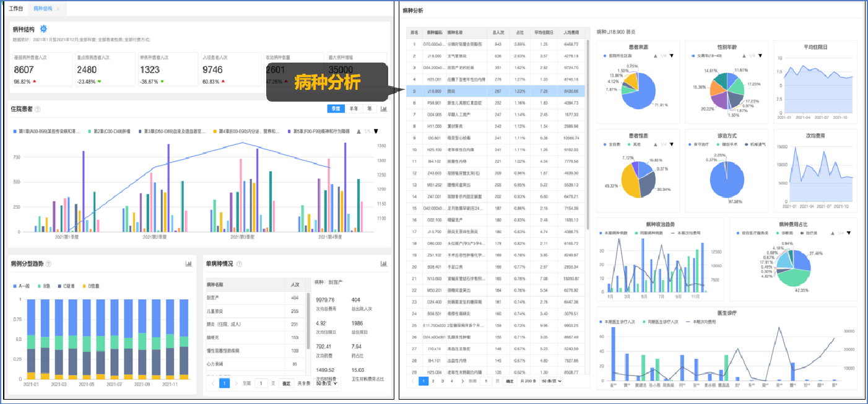Go to page 4 in 病种分析 pager
This screenshot has height=404, width=868.
pyautogui.click(x=452, y=381)
